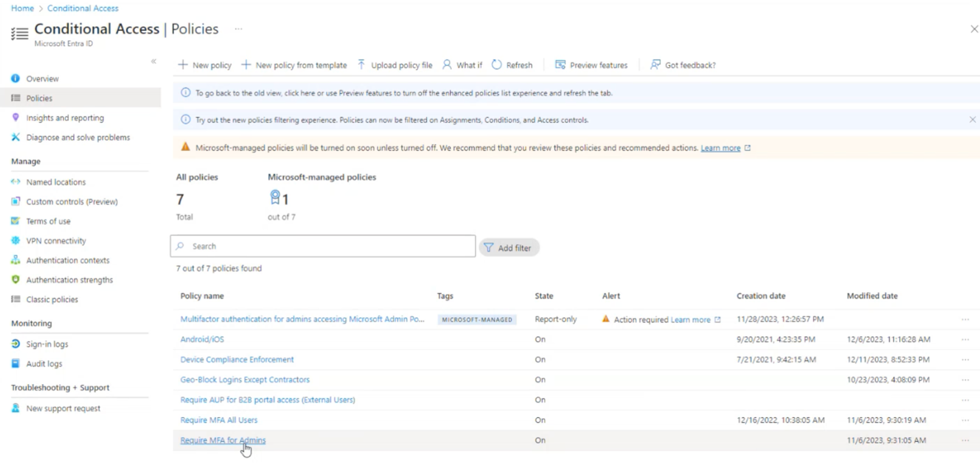Open more options for Android/iOS policy
980x465 pixels.
(x=965, y=339)
